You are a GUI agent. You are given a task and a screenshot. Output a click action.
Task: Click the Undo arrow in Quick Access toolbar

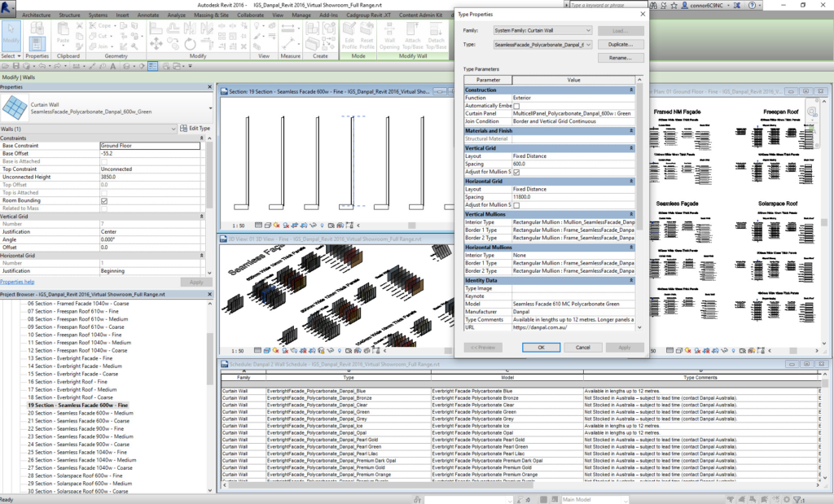(x=42, y=67)
